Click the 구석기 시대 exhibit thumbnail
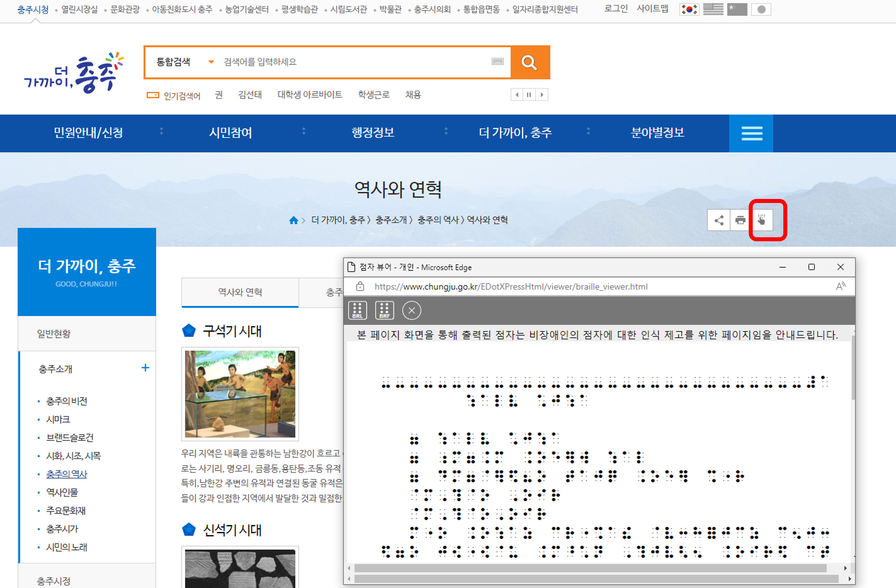This screenshot has width=896, height=588. [x=240, y=394]
